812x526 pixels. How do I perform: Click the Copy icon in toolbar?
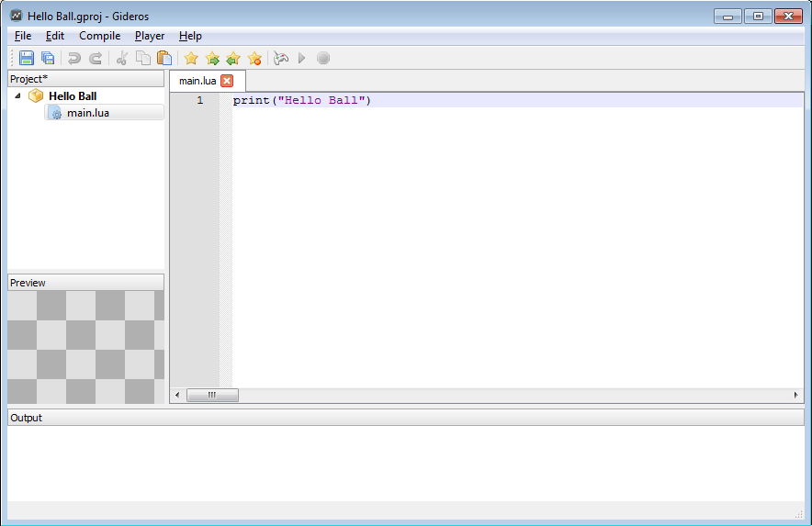[x=143, y=58]
